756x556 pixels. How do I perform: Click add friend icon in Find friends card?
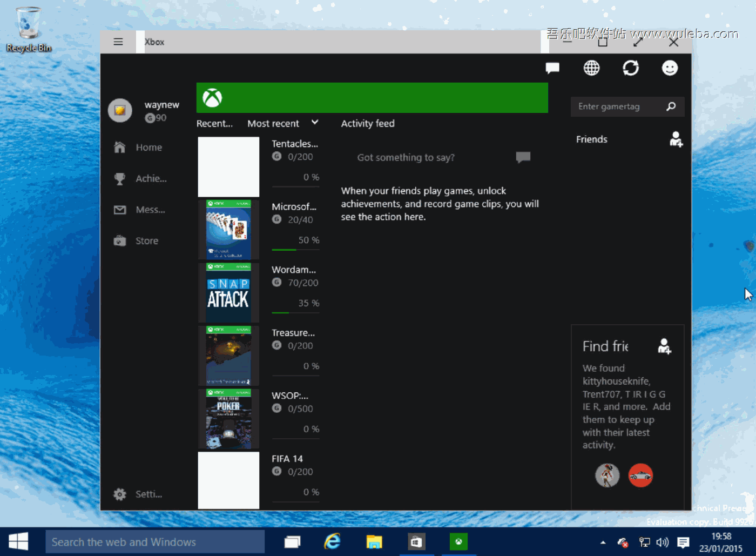(665, 346)
